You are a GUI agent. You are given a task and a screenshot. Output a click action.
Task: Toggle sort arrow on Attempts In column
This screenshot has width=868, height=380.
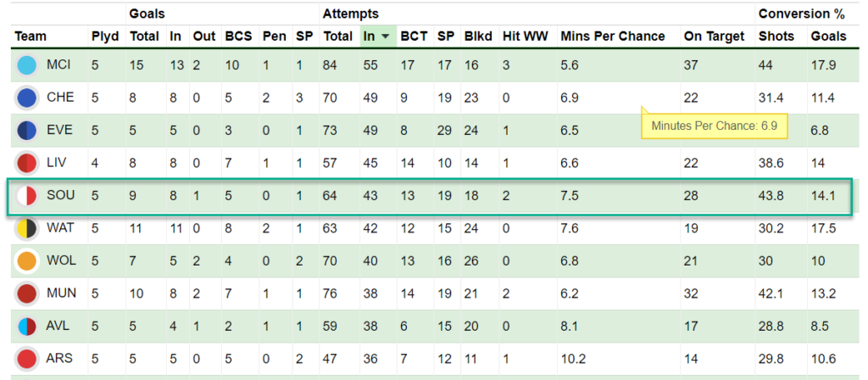point(386,36)
